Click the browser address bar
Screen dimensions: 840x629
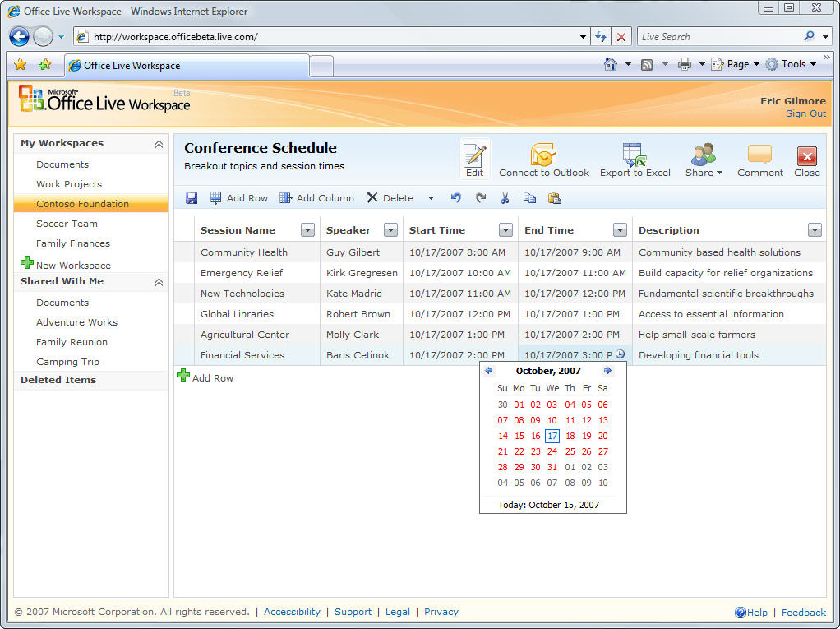coord(329,37)
